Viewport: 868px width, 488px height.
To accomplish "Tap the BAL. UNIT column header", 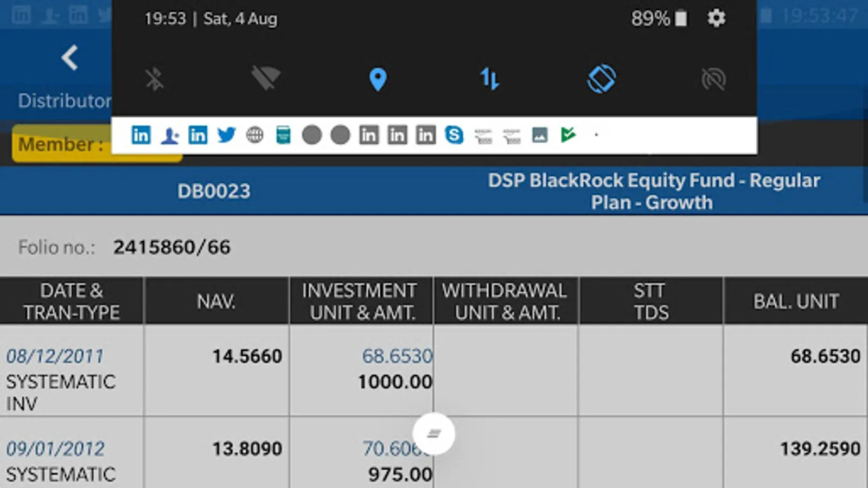I will (796, 301).
